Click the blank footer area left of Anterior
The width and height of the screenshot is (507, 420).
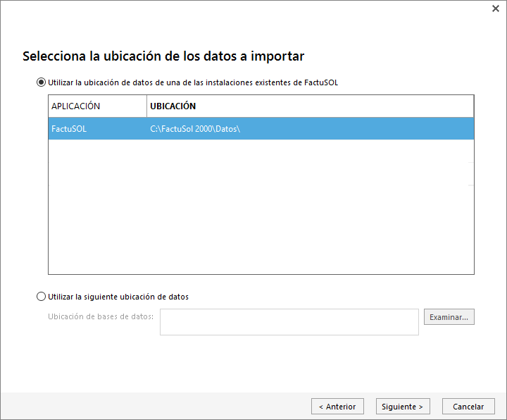[x=155, y=407]
